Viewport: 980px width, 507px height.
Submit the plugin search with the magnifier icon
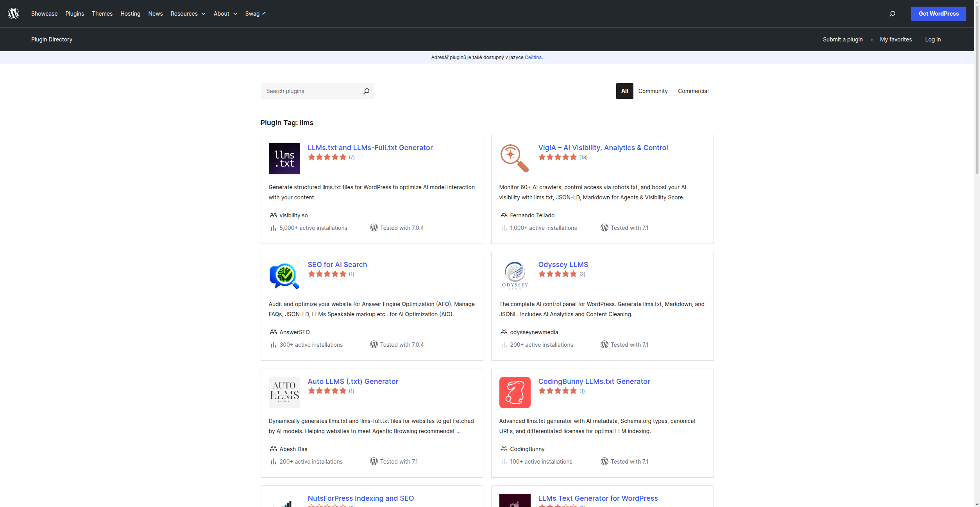click(x=366, y=91)
